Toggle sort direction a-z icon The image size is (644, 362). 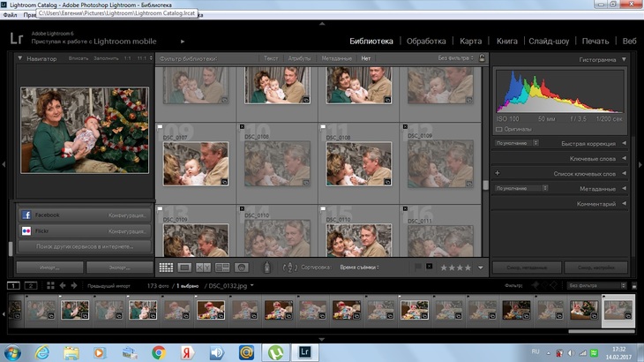click(290, 268)
